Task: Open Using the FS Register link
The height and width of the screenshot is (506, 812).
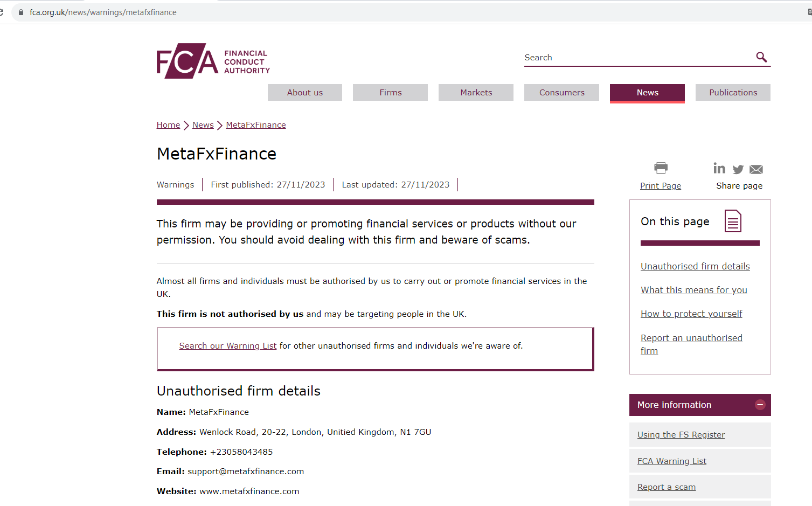Action: coord(681,435)
